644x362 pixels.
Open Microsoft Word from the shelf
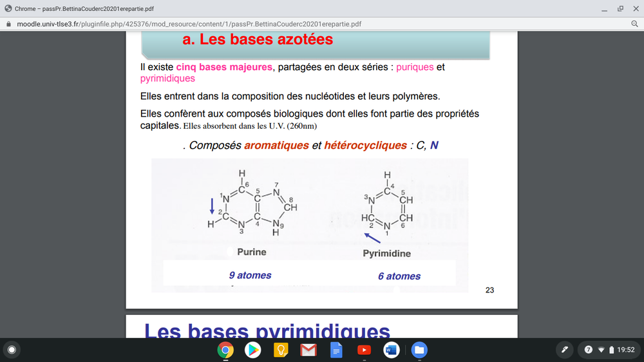(x=391, y=350)
